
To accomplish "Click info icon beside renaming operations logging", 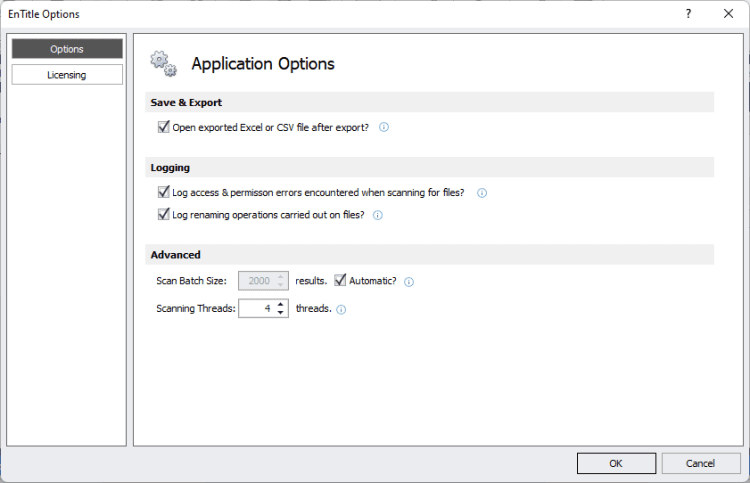I will (x=378, y=215).
